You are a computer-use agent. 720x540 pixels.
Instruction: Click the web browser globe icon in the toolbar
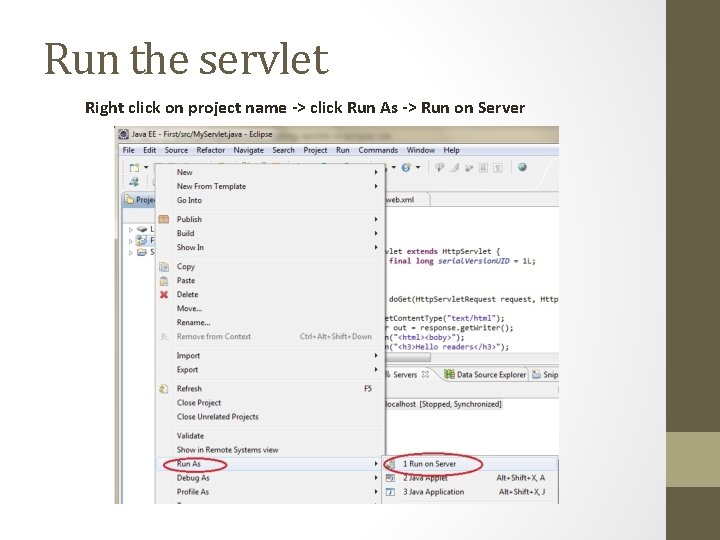[522, 167]
